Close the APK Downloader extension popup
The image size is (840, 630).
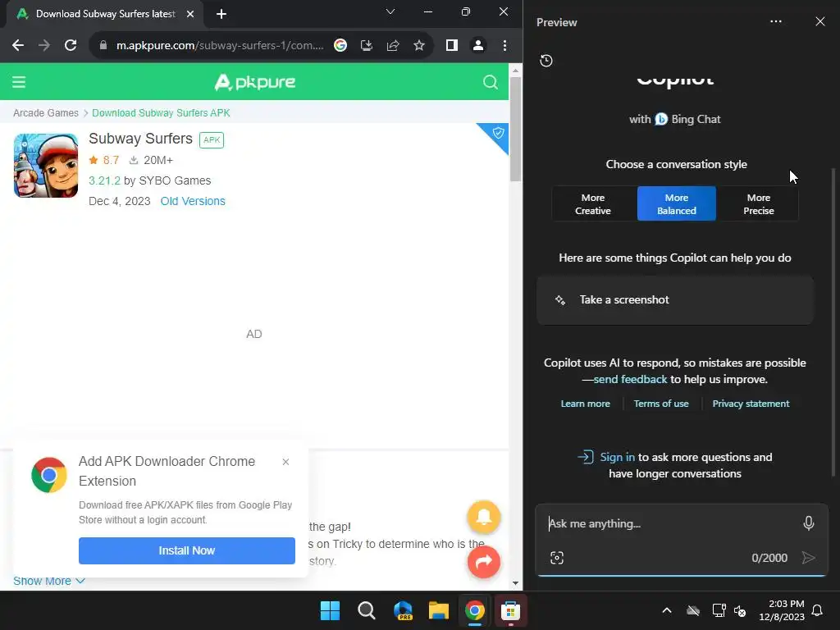pos(285,462)
